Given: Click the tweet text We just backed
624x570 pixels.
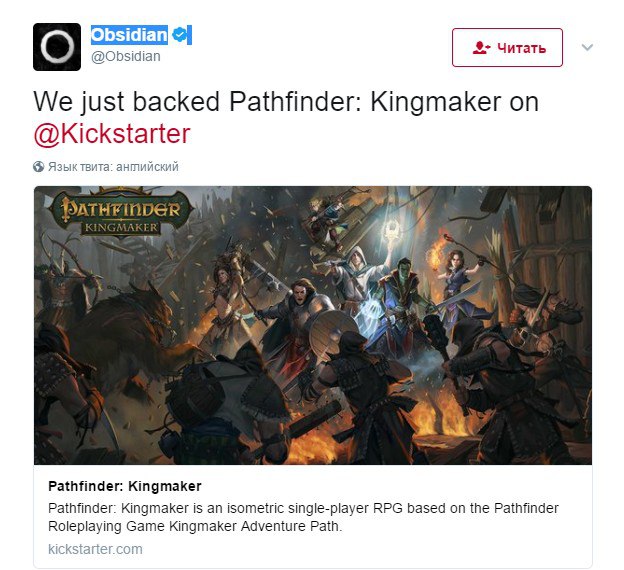Looking at the screenshot, I should point(127,102).
